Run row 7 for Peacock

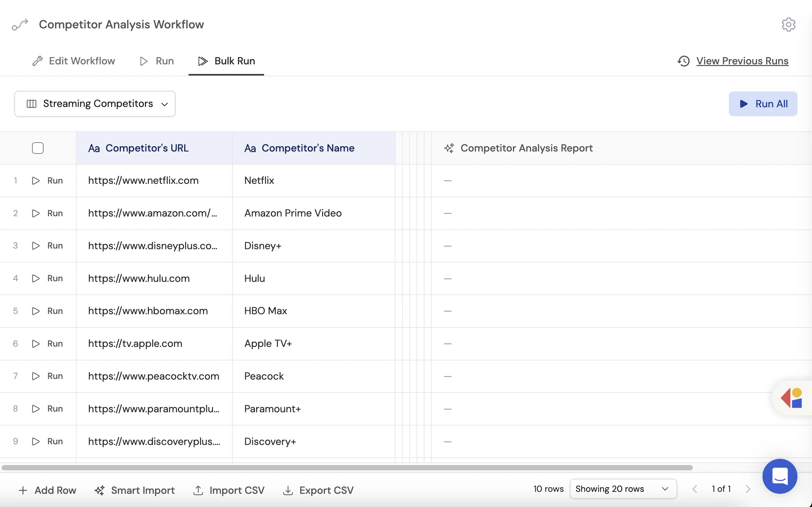coord(47,376)
